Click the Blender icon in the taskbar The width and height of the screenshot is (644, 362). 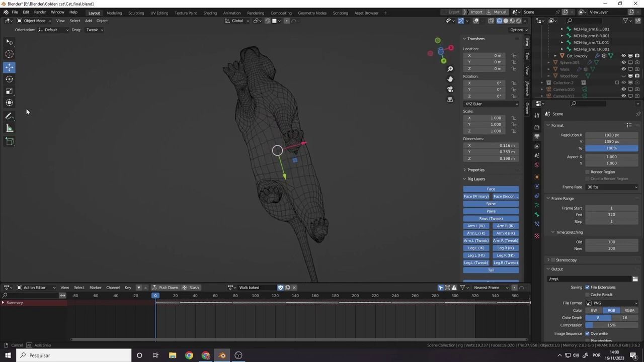pyautogui.click(x=222, y=355)
